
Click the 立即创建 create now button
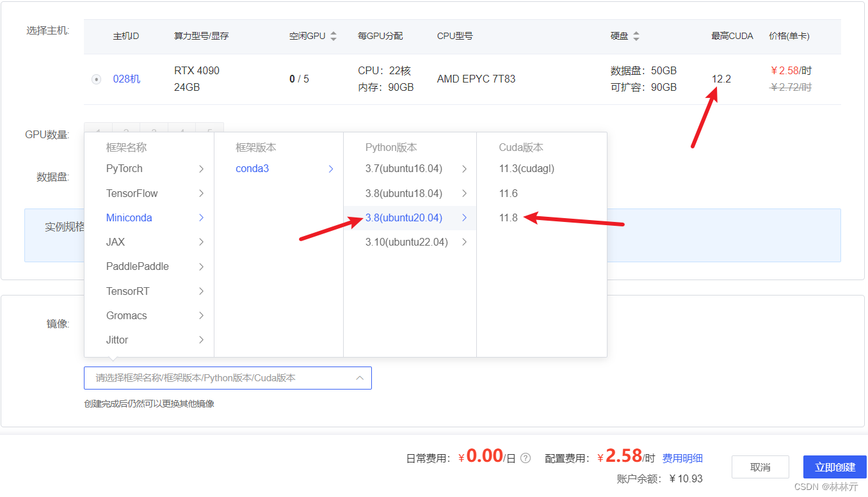coord(835,467)
